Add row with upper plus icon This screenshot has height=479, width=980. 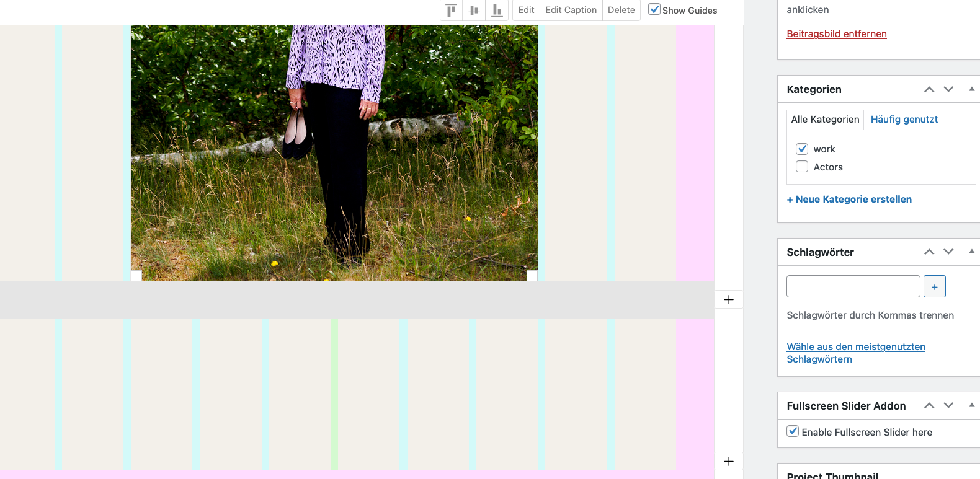point(729,300)
